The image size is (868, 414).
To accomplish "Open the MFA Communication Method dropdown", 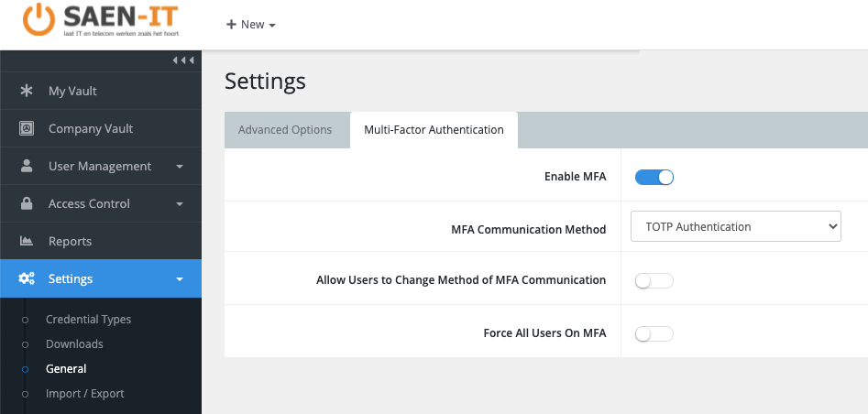I will point(735,226).
